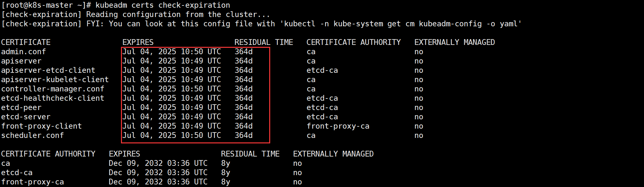The height and width of the screenshot is (187, 644).
Task: Click the admin.conf certificate name
Action: (23, 52)
